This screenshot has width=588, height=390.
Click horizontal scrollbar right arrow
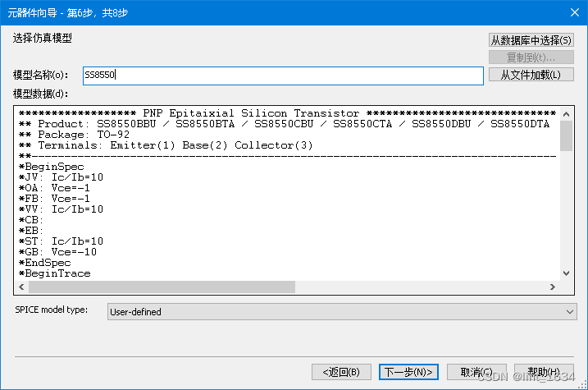(x=553, y=287)
